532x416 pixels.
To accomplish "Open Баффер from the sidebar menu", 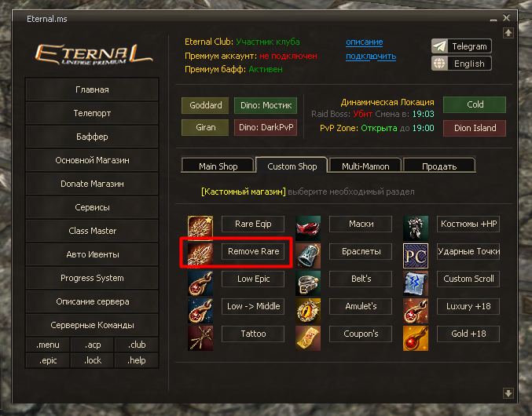I will click(x=92, y=137).
